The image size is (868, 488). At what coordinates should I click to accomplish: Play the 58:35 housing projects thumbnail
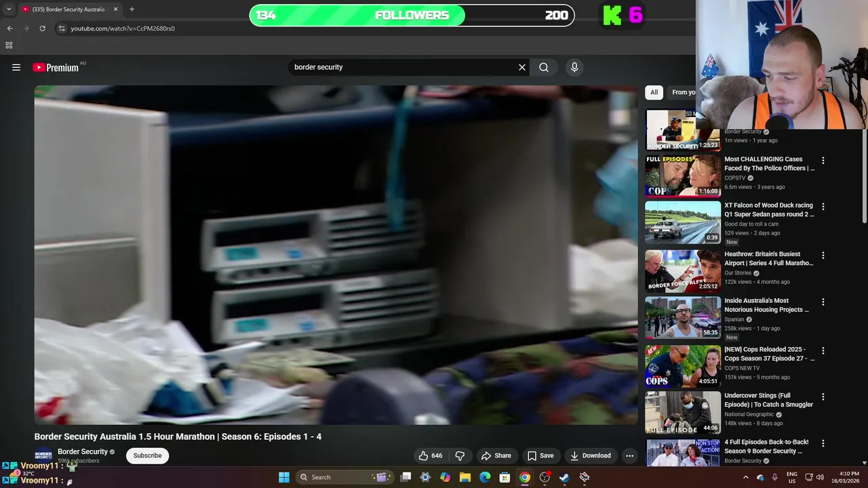pyautogui.click(x=683, y=317)
